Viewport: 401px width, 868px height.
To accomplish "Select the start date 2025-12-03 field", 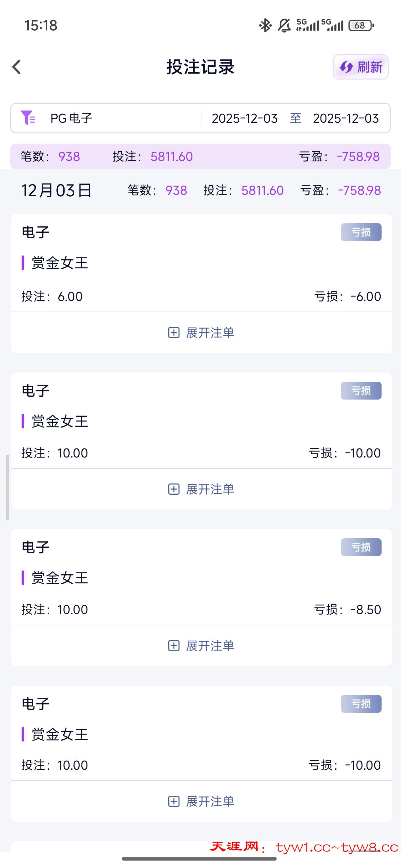I will click(244, 118).
